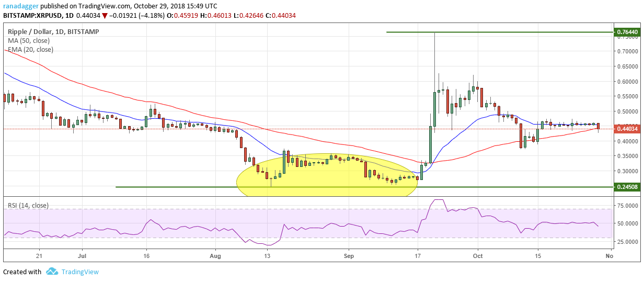The height and width of the screenshot is (281, 644).
Task: Click the 0.76440 resistance price label
Action: pyautogui.click(x=627, y=32)
